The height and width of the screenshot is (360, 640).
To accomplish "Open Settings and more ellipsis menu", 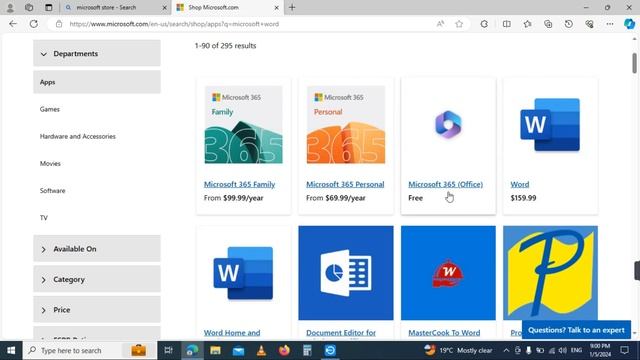I will pos(610,24).
